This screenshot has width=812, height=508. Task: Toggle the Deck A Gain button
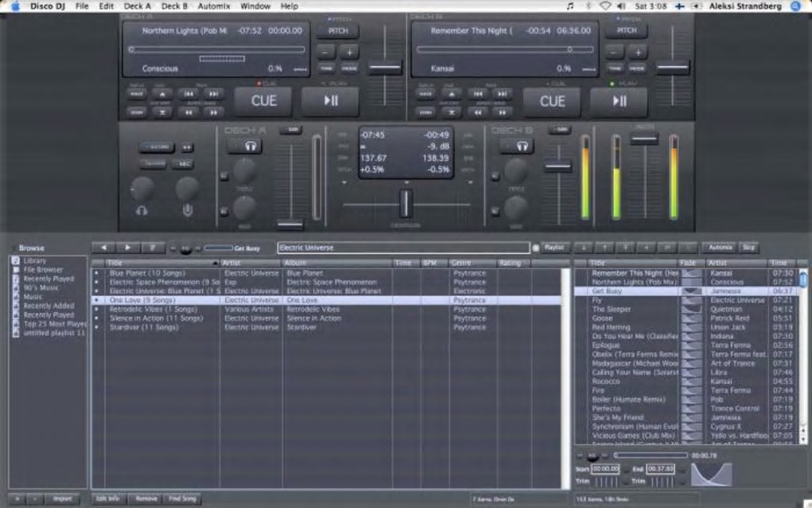click(x=291, y=130)
